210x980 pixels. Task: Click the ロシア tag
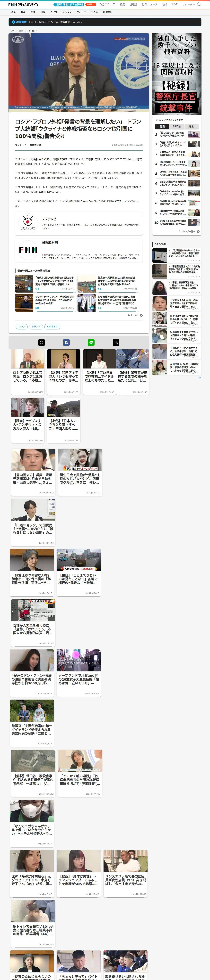(22, 326)
